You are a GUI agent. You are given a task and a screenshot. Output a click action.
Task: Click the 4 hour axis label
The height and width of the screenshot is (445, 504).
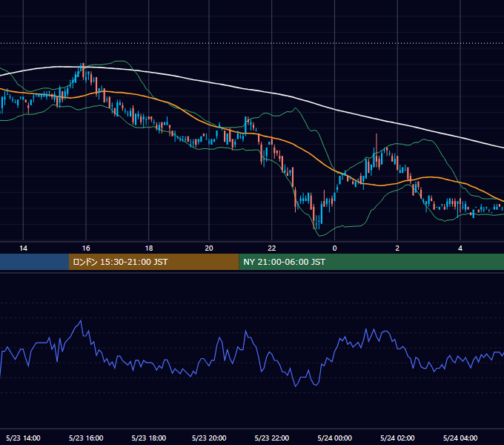(x=460, y=248)
